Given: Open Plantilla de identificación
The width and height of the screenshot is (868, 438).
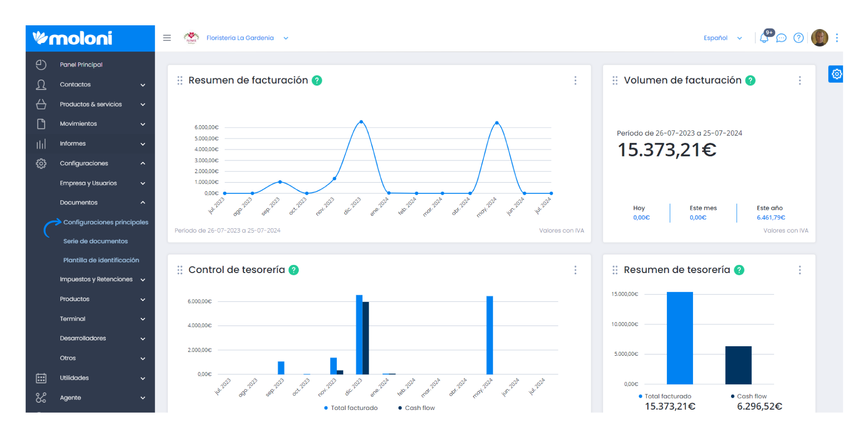Looking at the screenshot, I should pos(101,260).
